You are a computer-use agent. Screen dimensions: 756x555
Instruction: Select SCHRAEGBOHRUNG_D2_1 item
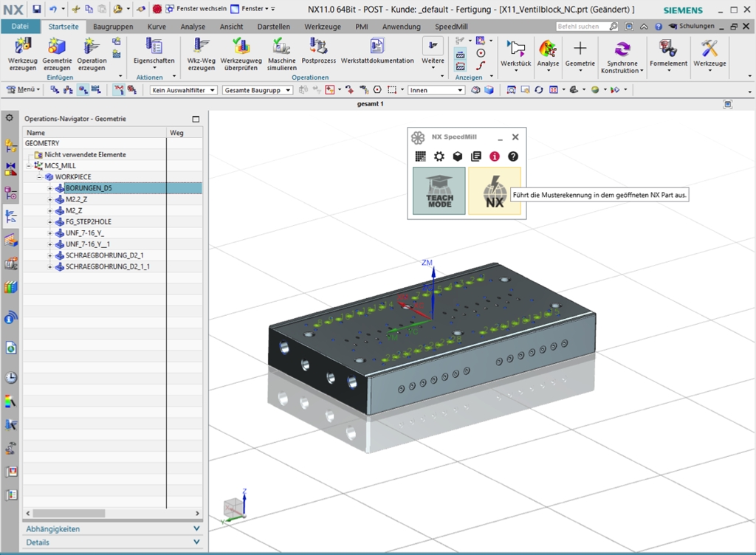[105, 255]
